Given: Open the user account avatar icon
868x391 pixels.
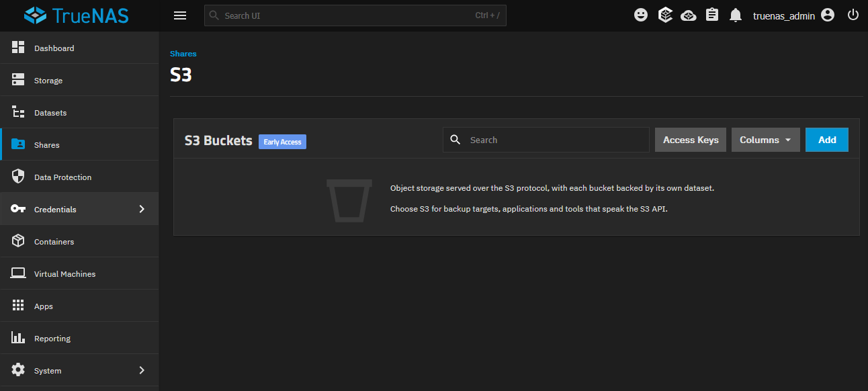Looking at the screenshot, I should (828, 15).
